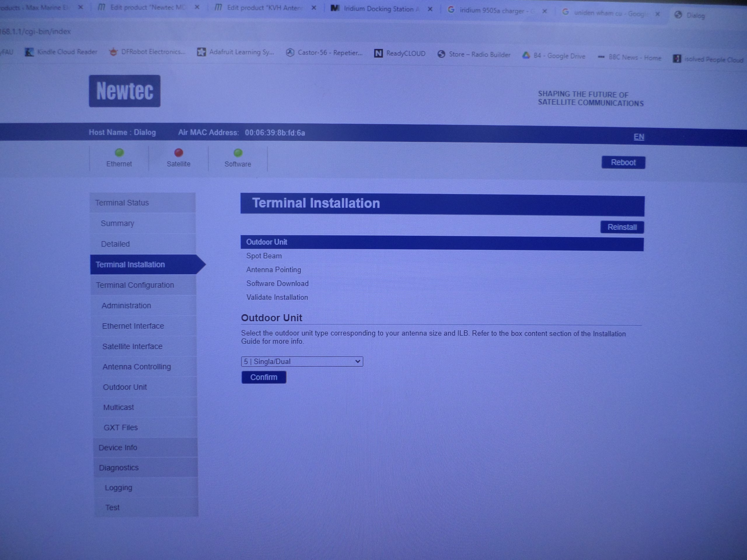The width and height of the screenshot is (747, 560).
Task: Click the green Ethernet status indicator
Action: pyautogui.click(x=119, y=153)
